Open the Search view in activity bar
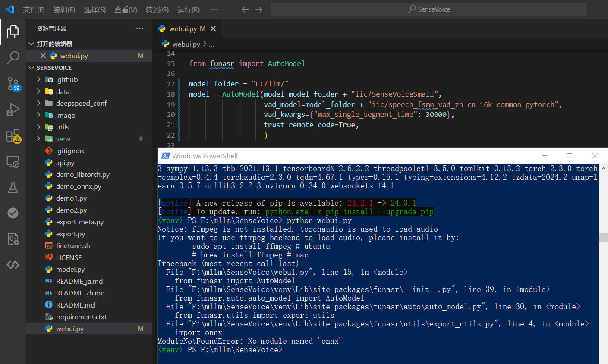608x364 pixels. [x=13, y=57]
